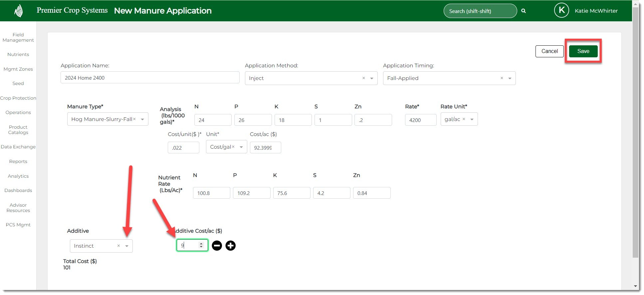Click the page vertical scrollbar
The height and width of the screenshot is (295, 644).
pos(636,133)
